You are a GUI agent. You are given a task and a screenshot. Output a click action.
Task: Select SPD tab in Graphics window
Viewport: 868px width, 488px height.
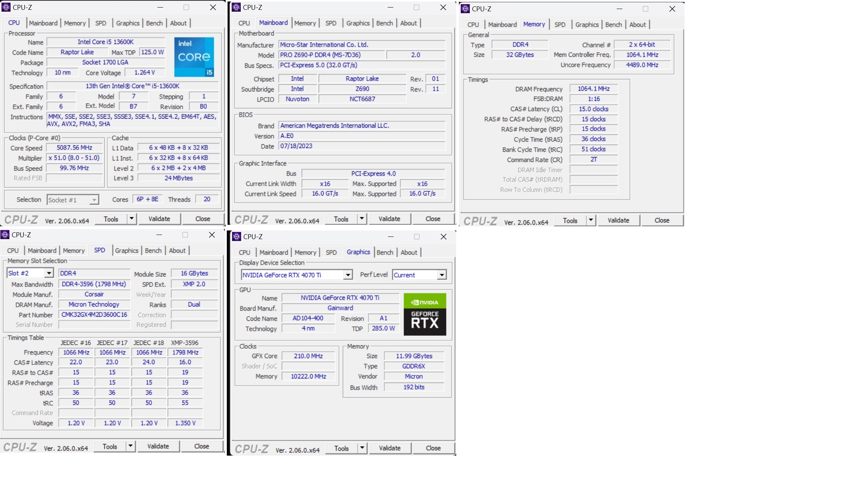click(331, 252)
